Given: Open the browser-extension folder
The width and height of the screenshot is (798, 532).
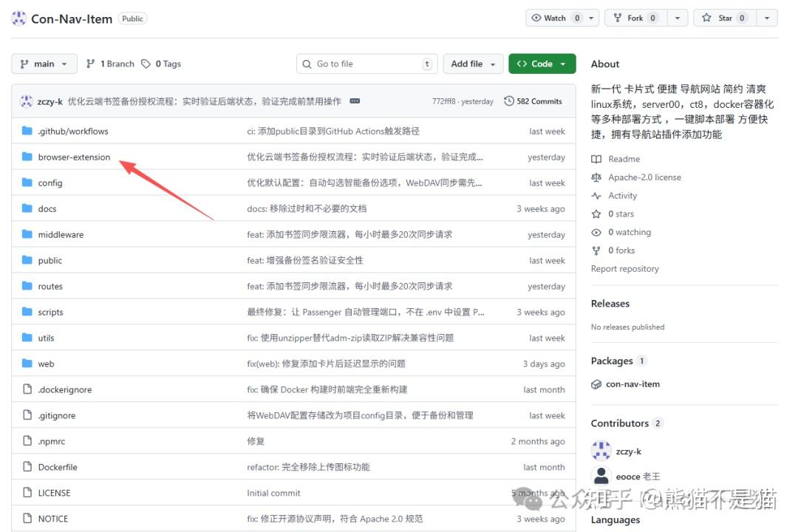Looking at the screenshot, I should tap(74, 157).
